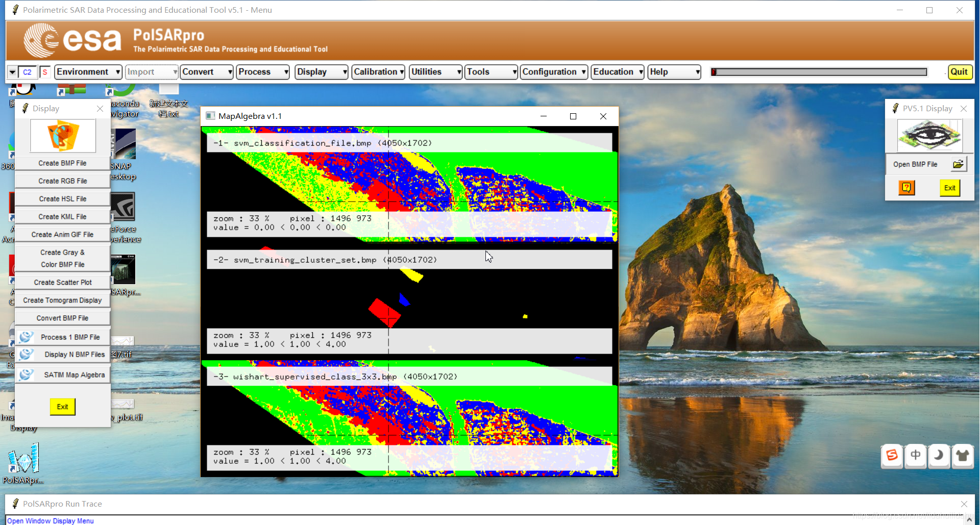The image size is (980, 525).
Task: Open the Tools dropdown menu
Action: coord(492,72)
